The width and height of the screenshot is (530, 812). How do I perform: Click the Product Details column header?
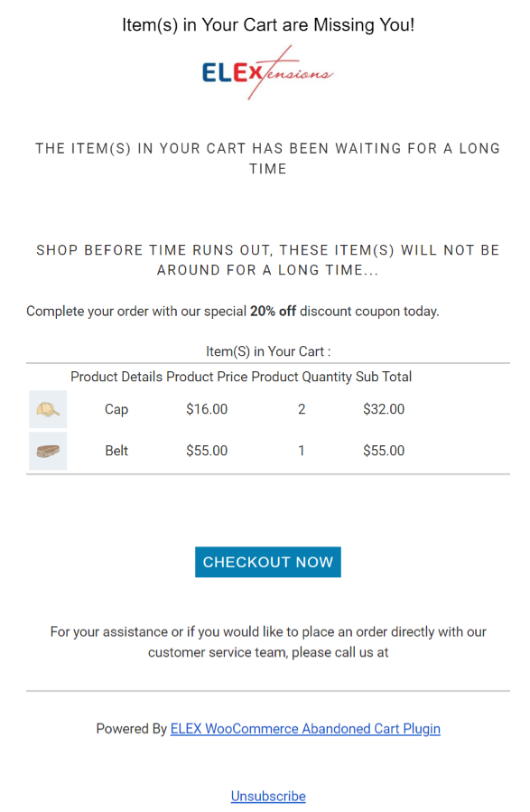pyautogui.click(x=116, y=377)
